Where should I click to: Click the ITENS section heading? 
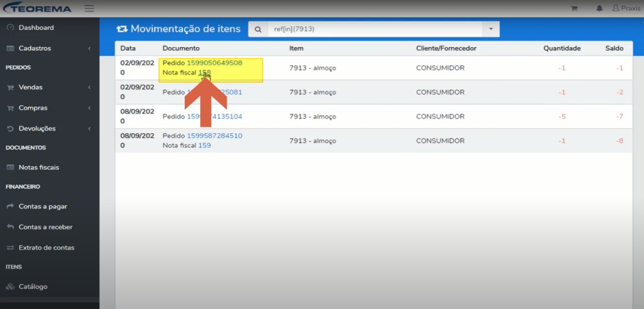pyautogui.click(x=14, y=267)
